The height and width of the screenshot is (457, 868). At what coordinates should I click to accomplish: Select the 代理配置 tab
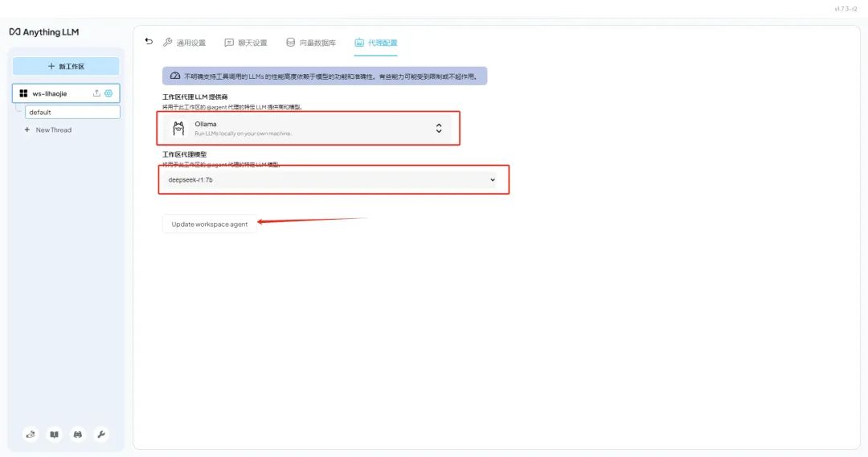[376, 43]
